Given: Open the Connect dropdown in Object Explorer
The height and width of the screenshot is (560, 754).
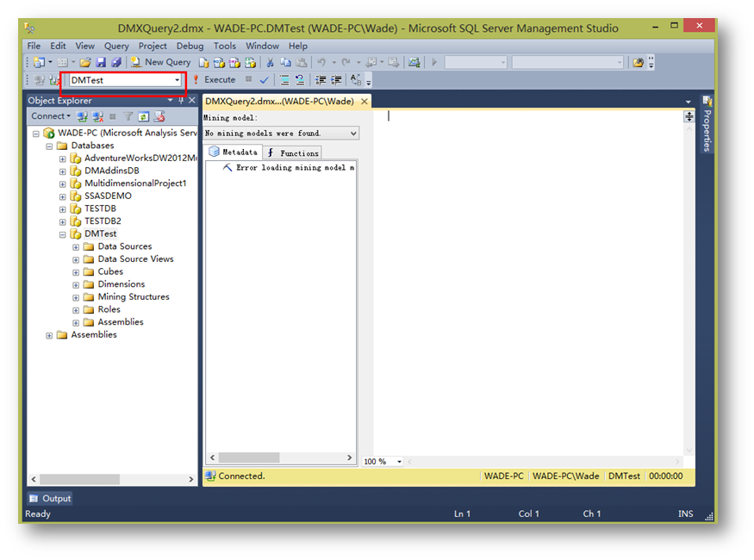Looking at the screenshot, I should point(51,115).
